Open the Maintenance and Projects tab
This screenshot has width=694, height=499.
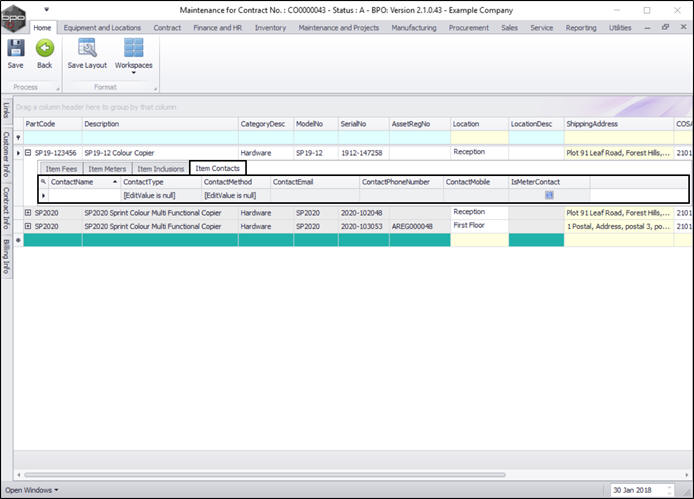tap(339, 27)
